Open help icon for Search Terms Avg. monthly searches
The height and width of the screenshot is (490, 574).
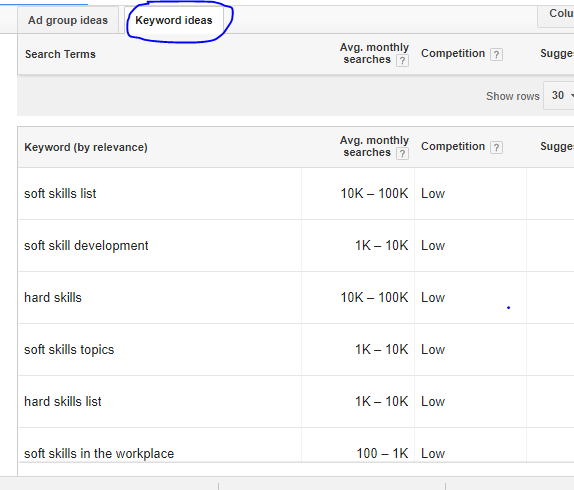click(402, 60)
